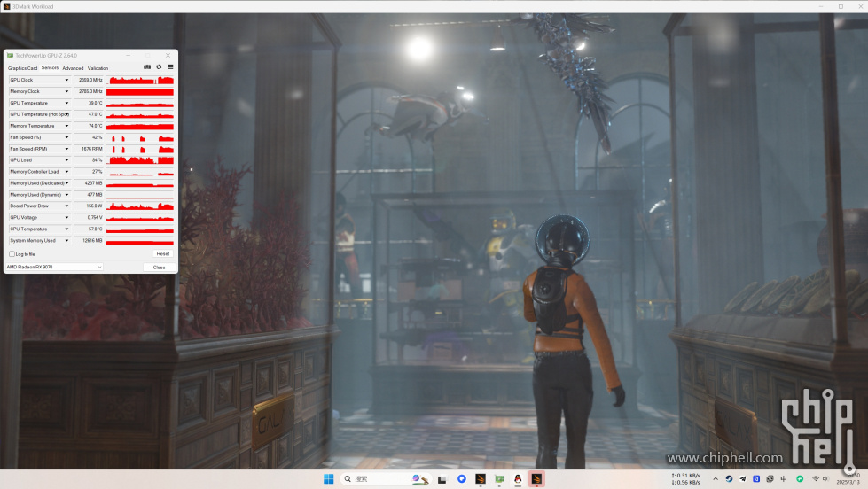Open the Memory Clock sensor dropdown
868x489 pixels.
click(67, 91)
